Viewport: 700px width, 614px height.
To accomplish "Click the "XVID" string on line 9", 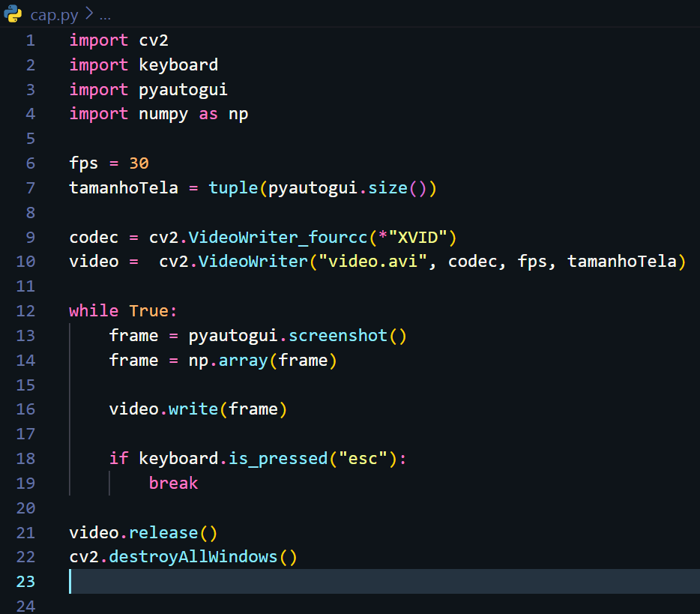I will point(418,237).
